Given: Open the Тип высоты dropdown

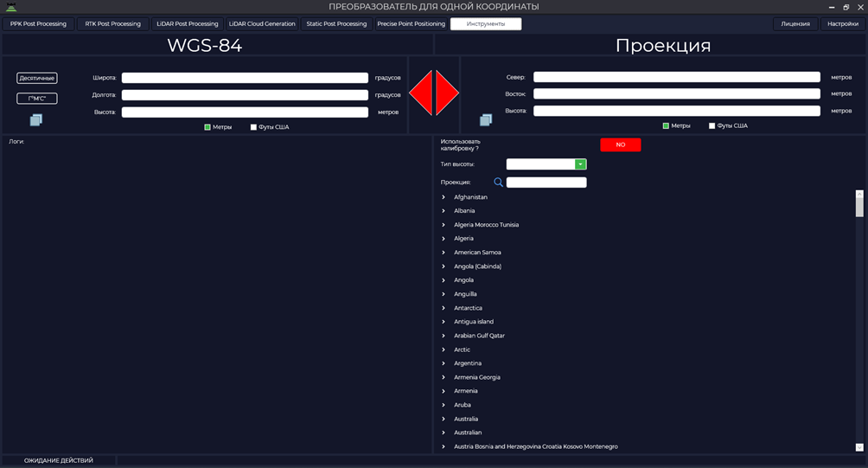Looking at the screenshot, I should tap(580, 164).
